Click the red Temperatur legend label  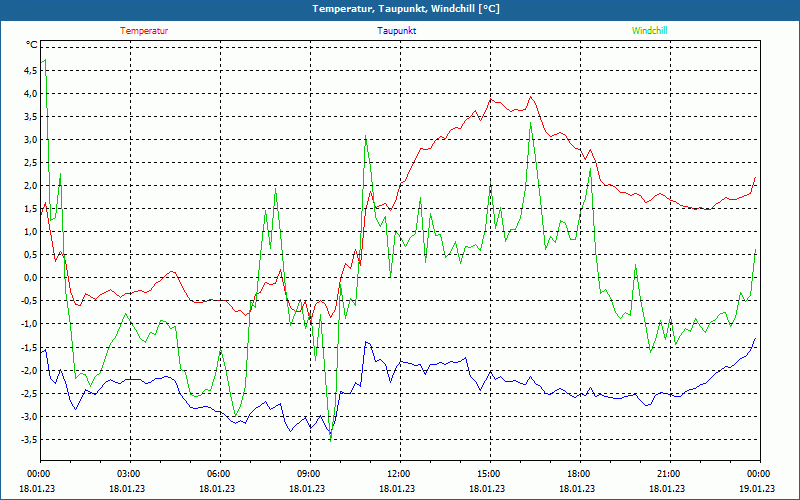144,31
